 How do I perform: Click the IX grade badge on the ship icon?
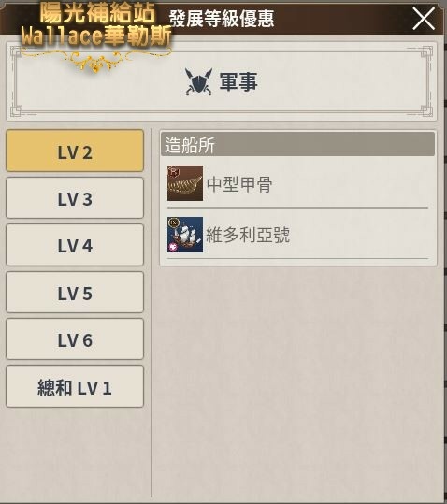click(174, 223)
